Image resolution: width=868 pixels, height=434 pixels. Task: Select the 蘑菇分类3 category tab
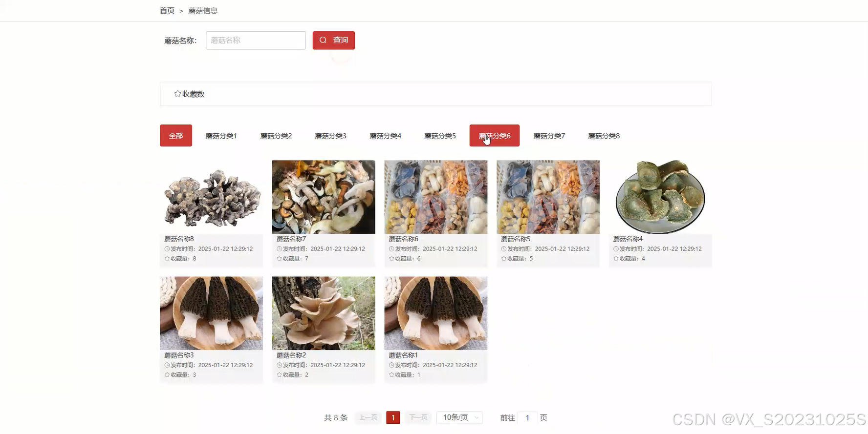(331, 136)
